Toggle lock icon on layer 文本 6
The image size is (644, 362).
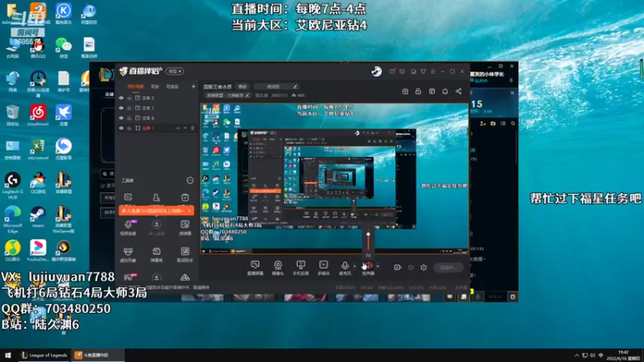click(x=130, y=117)
